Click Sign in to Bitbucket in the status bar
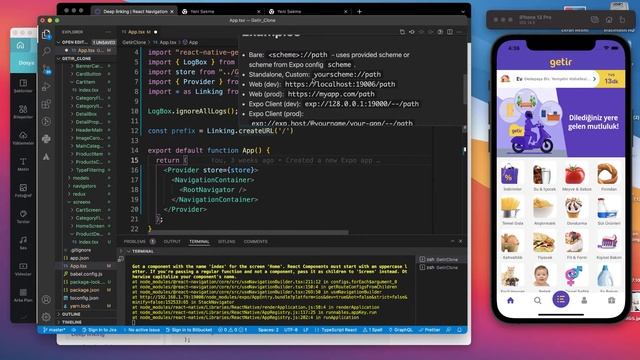Image resolution: width=640 pixels, height=360 pixels. (x=189, y=330)
